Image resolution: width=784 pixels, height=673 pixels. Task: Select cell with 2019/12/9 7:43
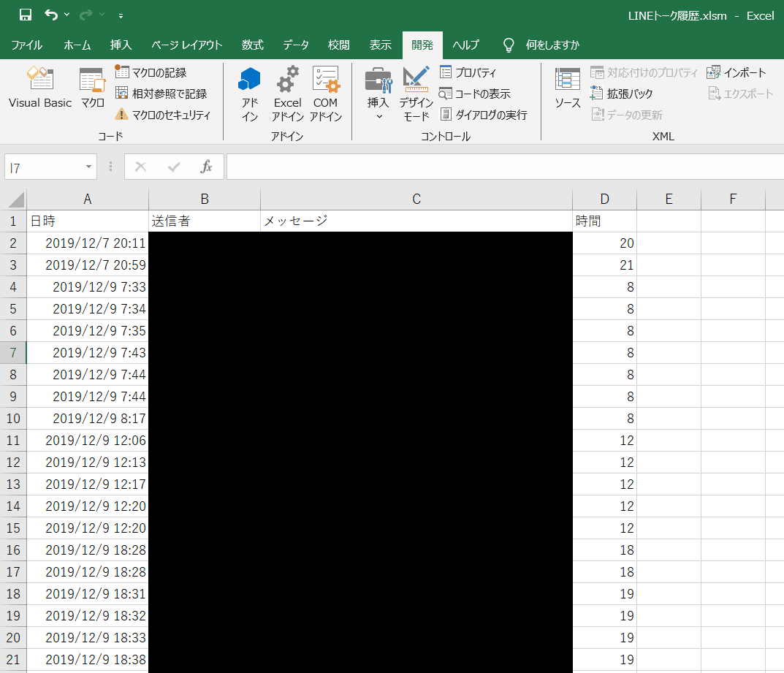click(88, 353)
